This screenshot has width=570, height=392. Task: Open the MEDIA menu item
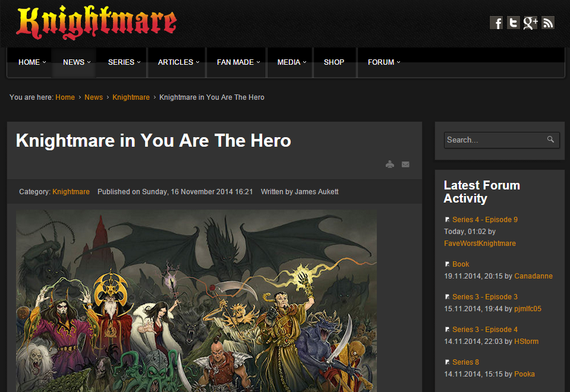[289, 62]
